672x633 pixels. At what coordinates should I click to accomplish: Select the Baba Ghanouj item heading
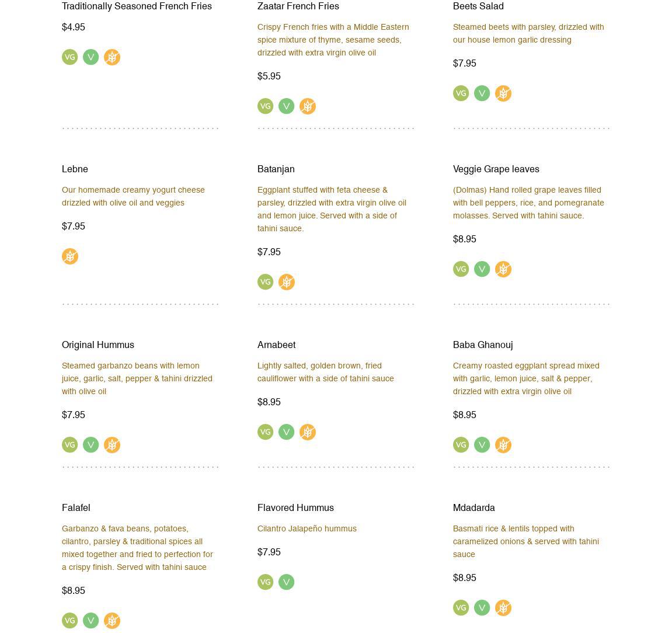pos(482,345)
